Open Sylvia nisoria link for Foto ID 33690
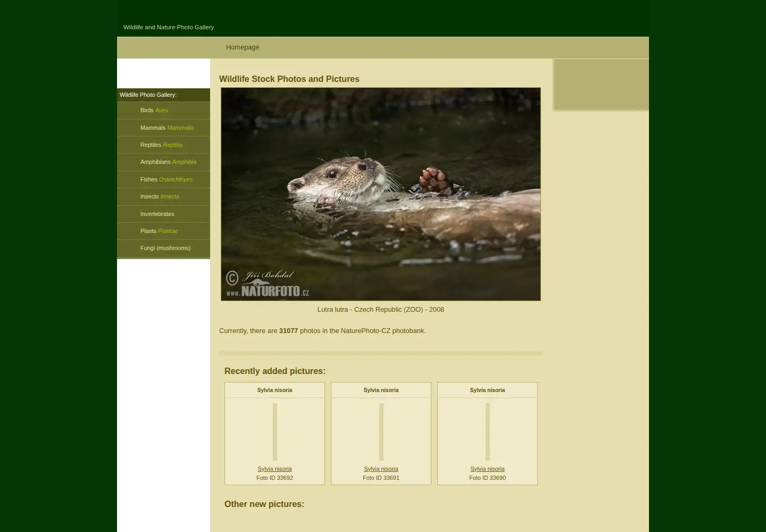This screenshot has height=532, width=766. click(x=487, y=469)
